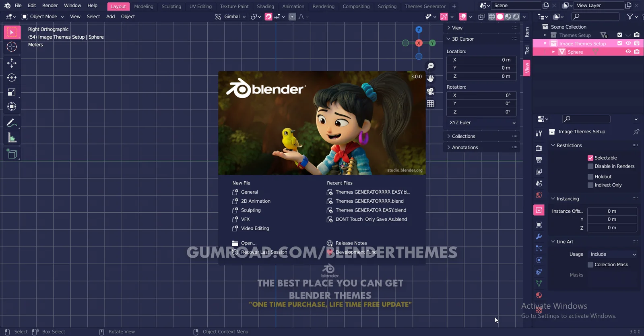Click the Blender logo menu icon
The width and height of the screenshot is (644, 336).
[7, 6]
